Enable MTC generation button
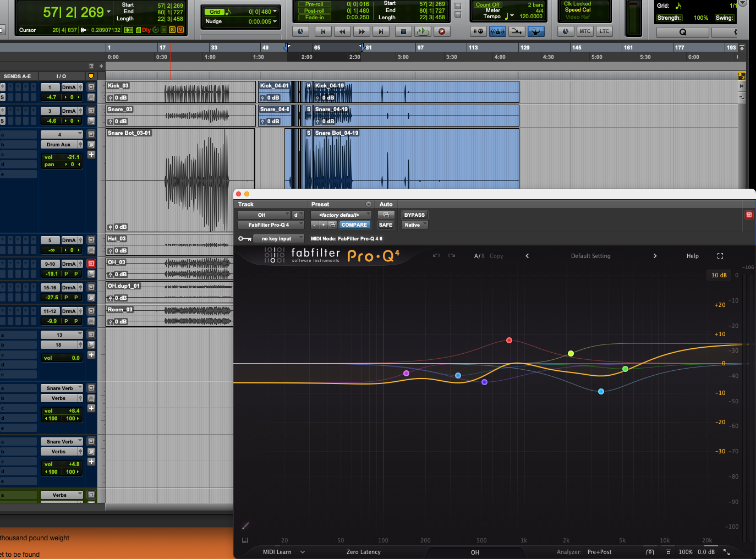The width and height of the screenshot is (756, 559). click(585, 31)
